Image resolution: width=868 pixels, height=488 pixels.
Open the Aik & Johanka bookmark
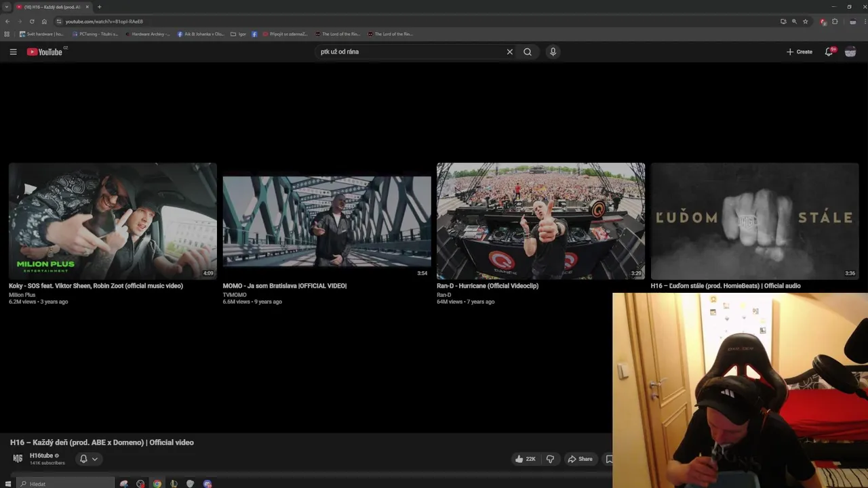coord(201,34)
